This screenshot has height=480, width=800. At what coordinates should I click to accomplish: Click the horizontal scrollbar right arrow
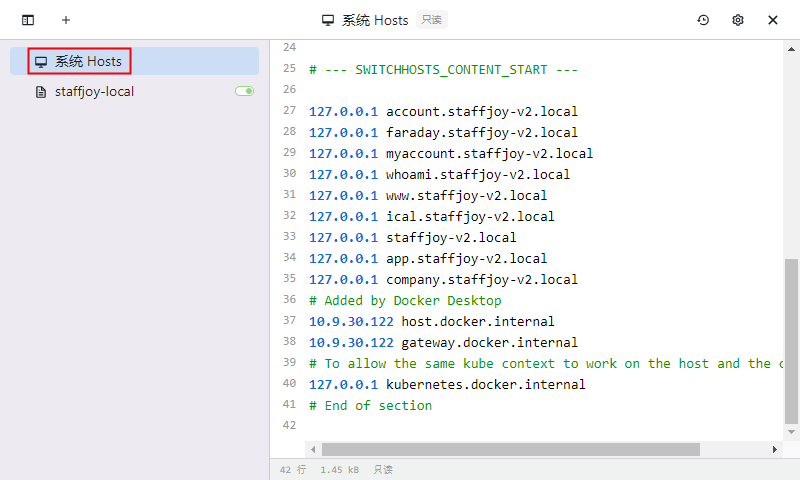pos(774,449)
